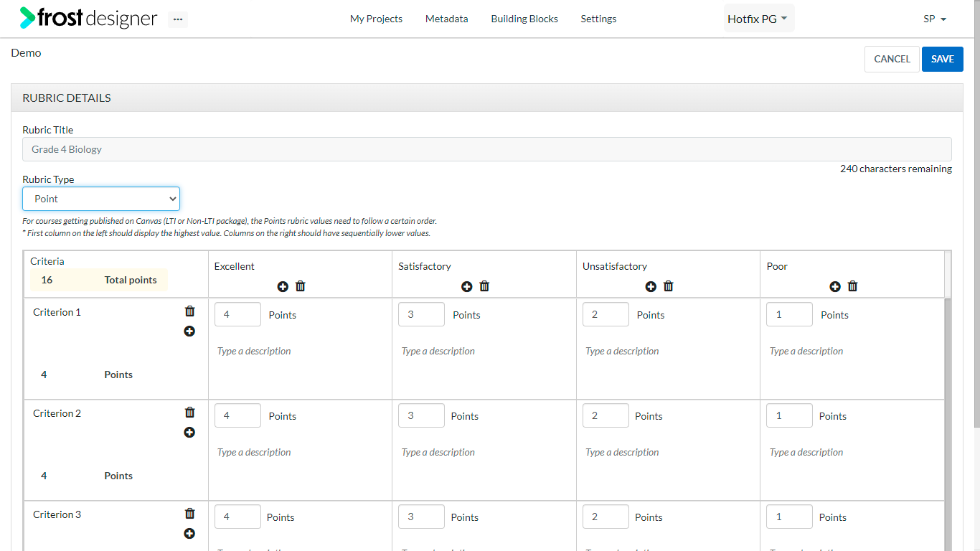Add a row below Criterion 2
Viewport: 980px width, 551px height.
pyautogui.click(x=189, y=433)
